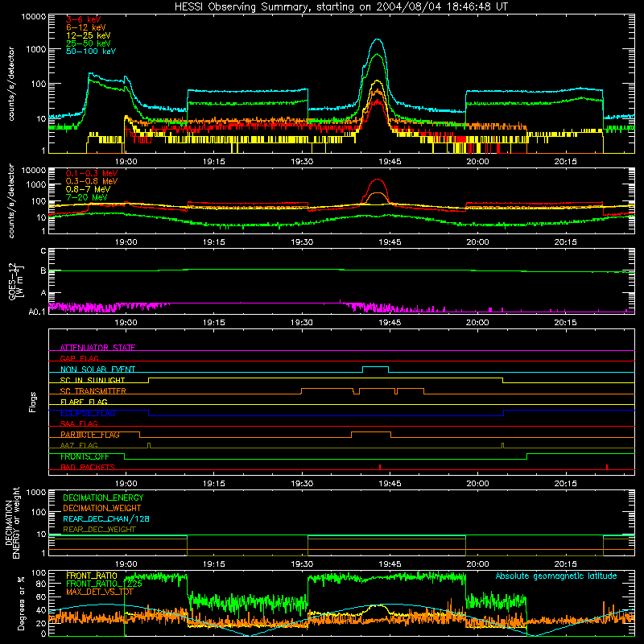The image size is (644, 644).
Task: Select the 50-100 keV legend label
Action: (90, 52)
